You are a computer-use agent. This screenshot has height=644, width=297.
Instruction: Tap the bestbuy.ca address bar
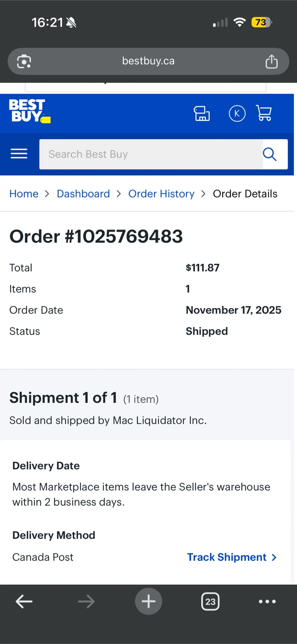[148, 61]
